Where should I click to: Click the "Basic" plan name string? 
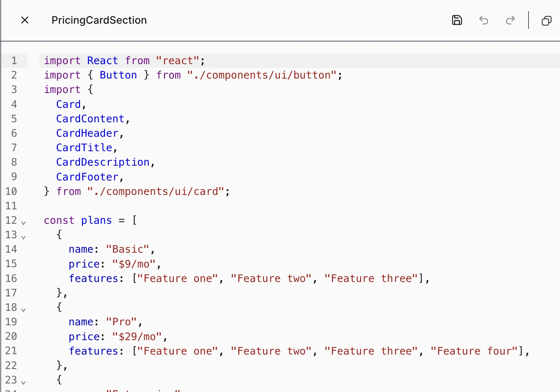[128, 249]
